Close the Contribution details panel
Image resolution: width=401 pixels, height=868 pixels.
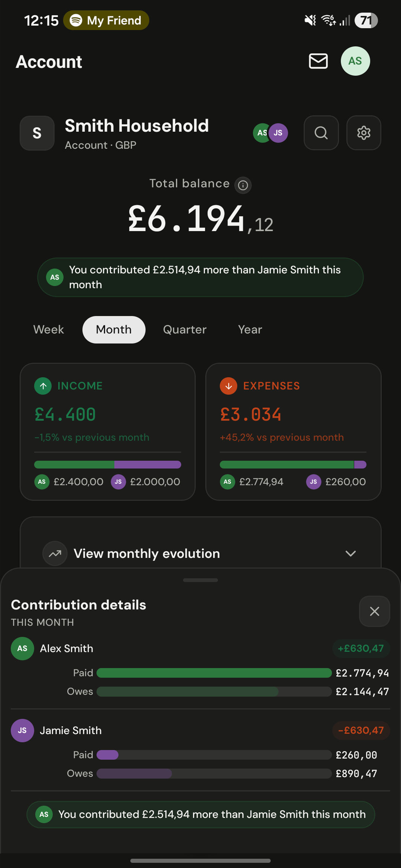point(374,611)
